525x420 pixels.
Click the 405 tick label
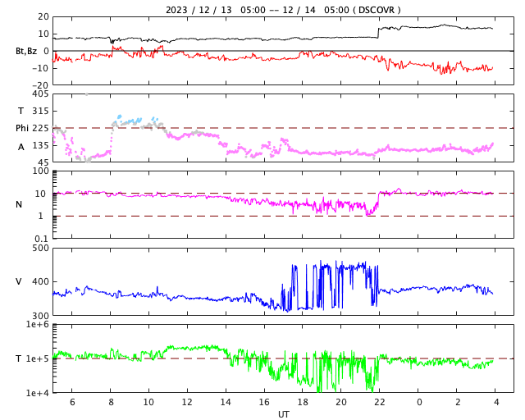(40, 94)
